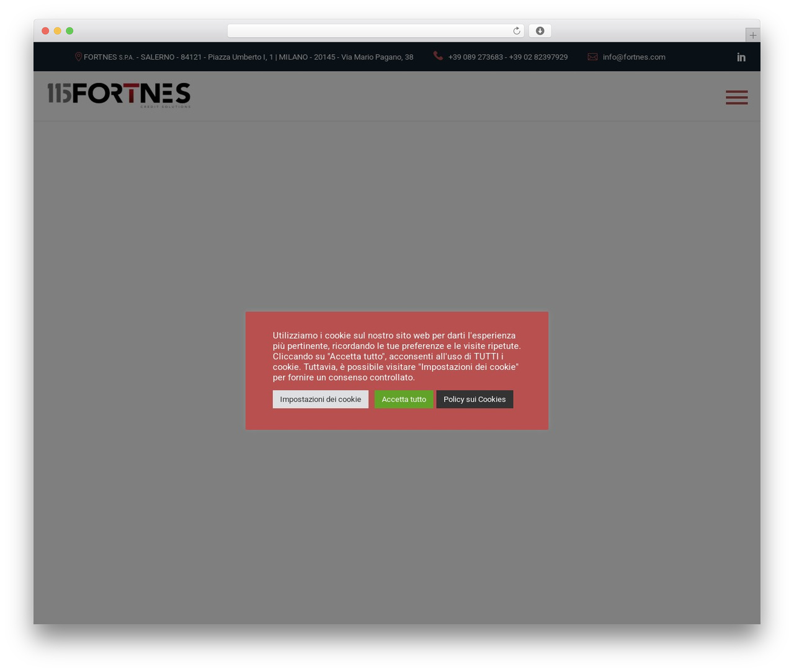
Task: Close the window with the red button
Action: point(45,31)
